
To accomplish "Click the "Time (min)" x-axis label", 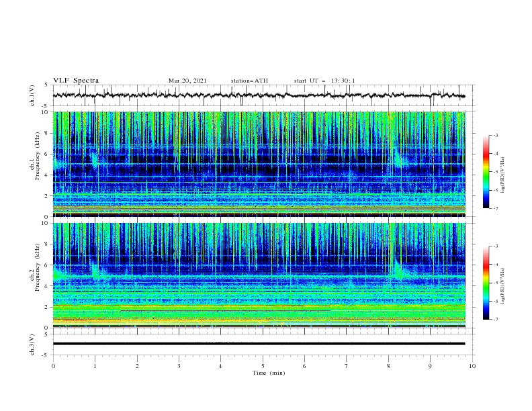I will 269,373.
